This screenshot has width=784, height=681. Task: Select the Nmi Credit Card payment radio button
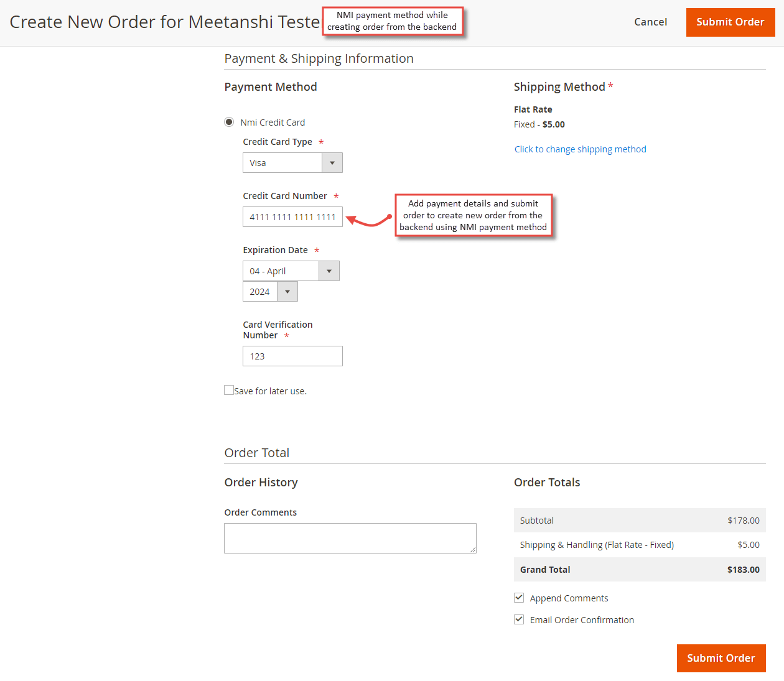tap(229, 121)
